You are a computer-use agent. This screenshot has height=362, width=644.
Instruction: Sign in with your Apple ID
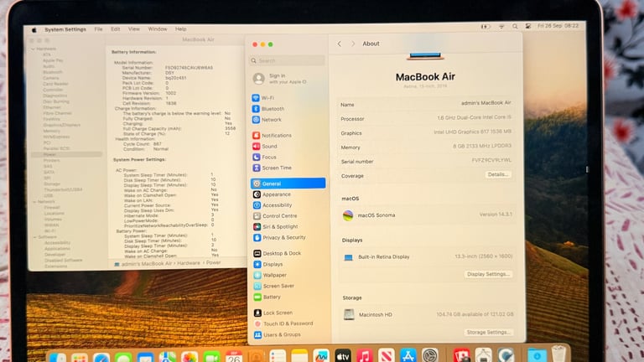coord(281,79)
